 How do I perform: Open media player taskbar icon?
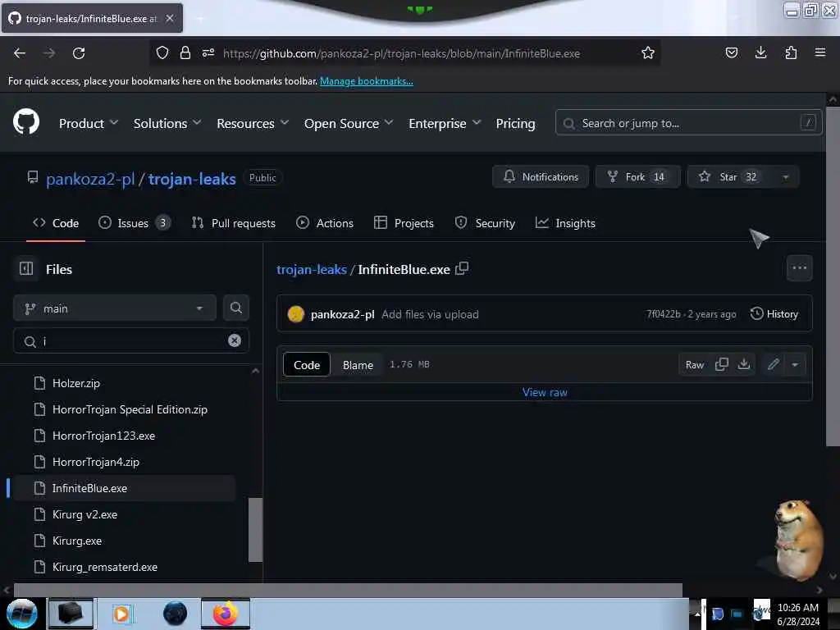[x=121, y=614]
